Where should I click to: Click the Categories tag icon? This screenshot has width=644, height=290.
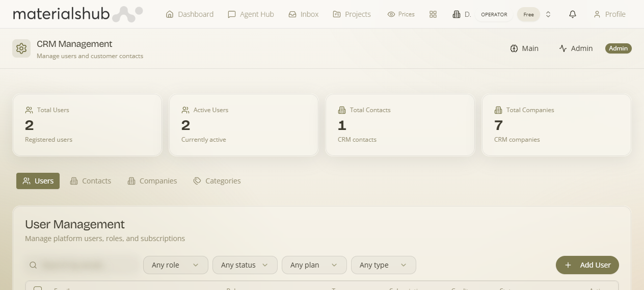[x=197, y=181]
